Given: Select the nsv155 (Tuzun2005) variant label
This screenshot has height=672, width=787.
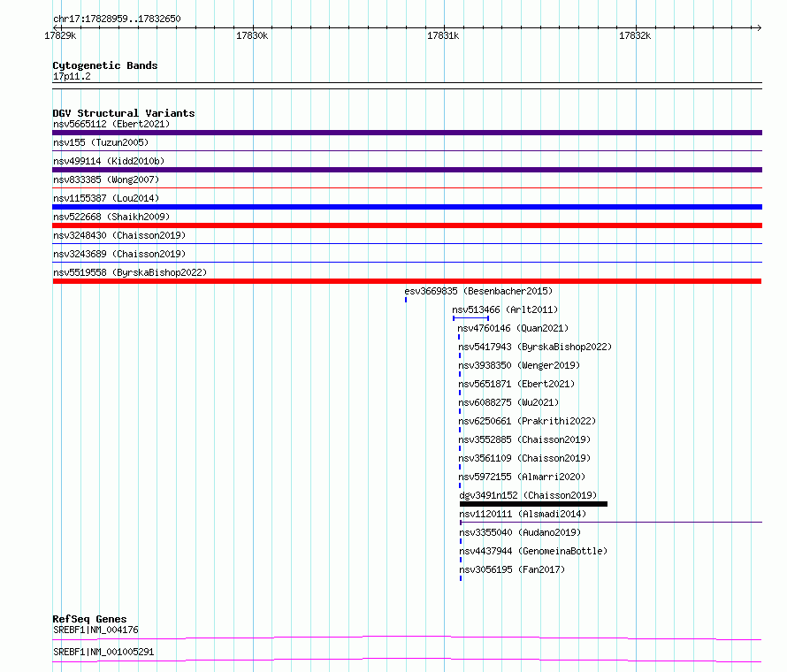Looking at the screenshot, I should click(101, 142).
